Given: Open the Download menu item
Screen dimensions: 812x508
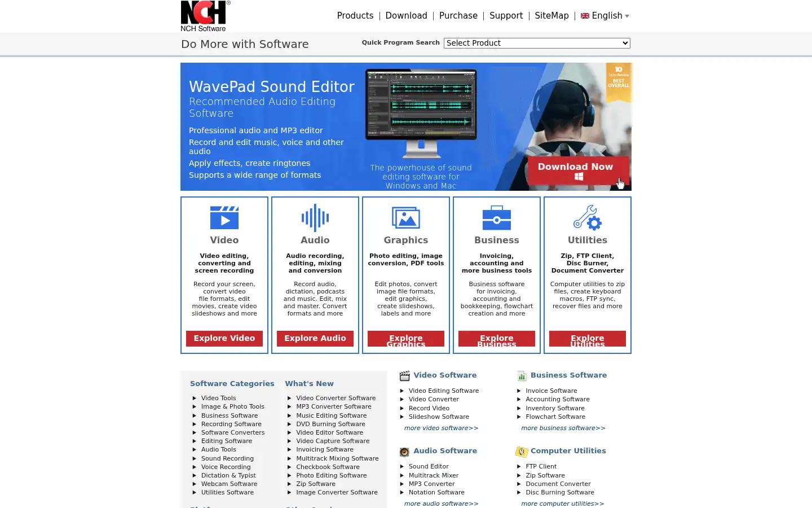Looking at the screenshot, I should (x=407, y=16).
